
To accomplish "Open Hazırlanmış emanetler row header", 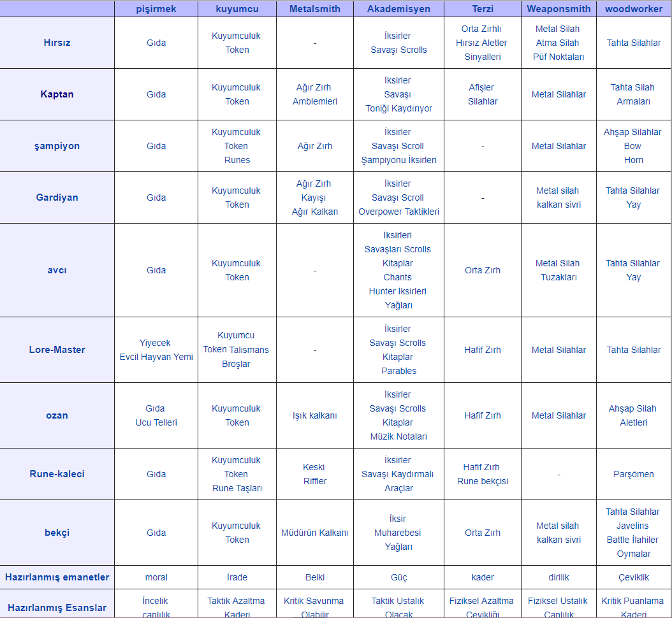I will point(57,577).
